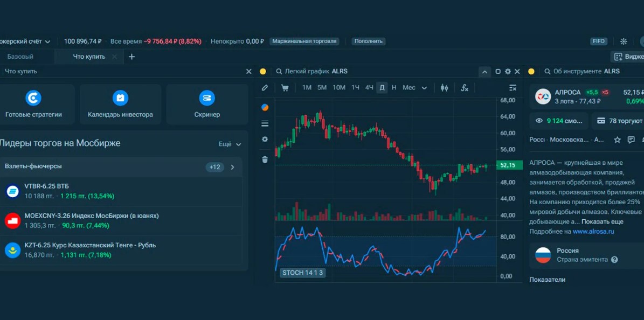Image resolution: width=644 pixels, height=320 pixels.
Task: Click the ×5,5 green leverage badge
Action: click(x=592, y=93)
